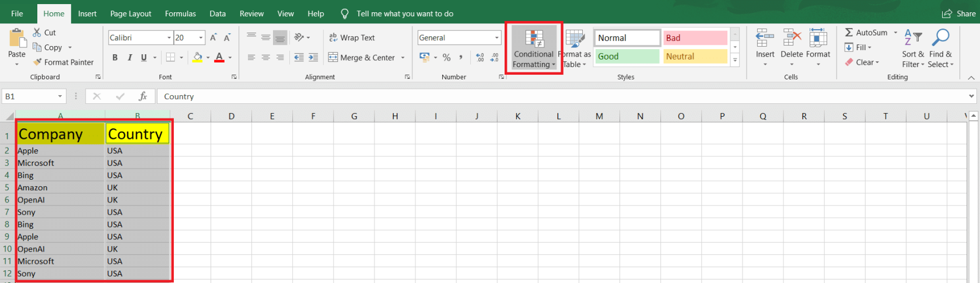Open Sort & Filter menu
980x283 pixels.
click(x=913, y=49)
